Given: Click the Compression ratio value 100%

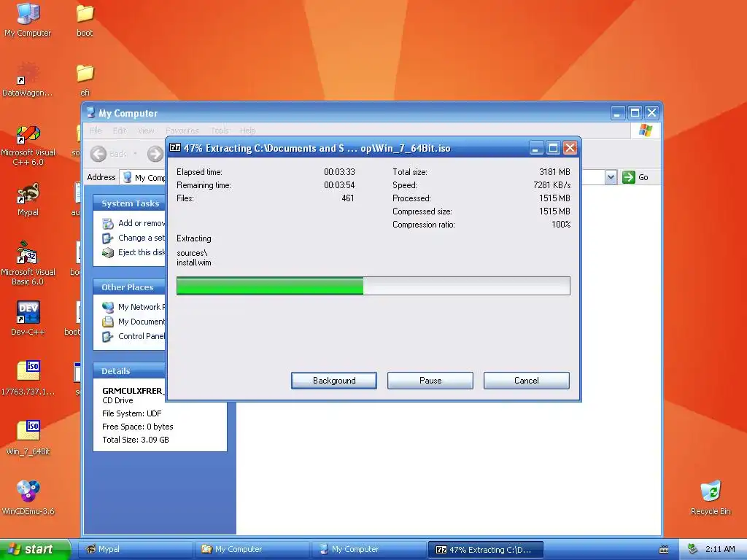Looking at the screenshot, I should coord(561,225).
